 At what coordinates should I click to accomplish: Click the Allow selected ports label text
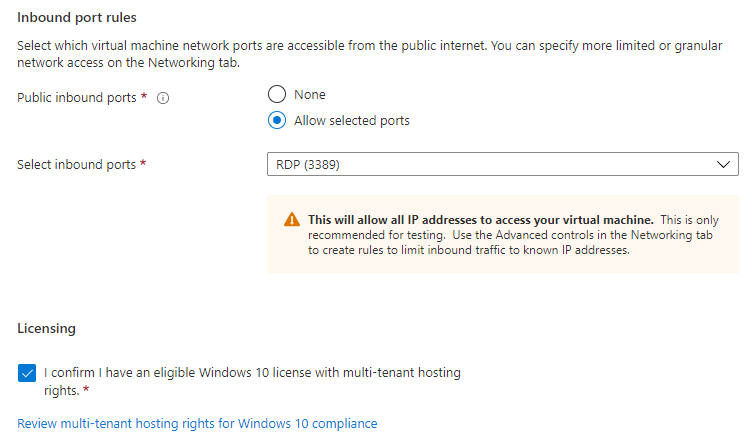(x=352, y=121)
